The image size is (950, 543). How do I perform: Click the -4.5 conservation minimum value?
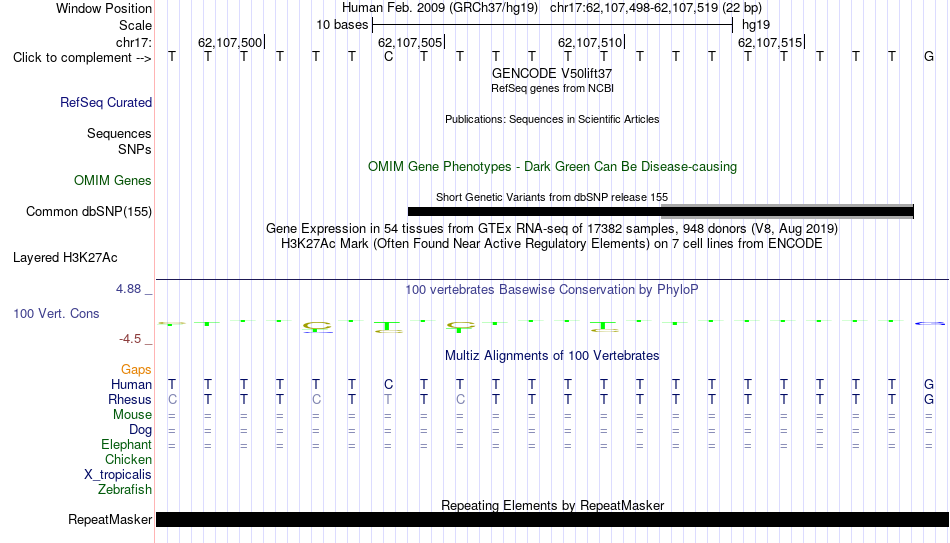coord(130,339)
